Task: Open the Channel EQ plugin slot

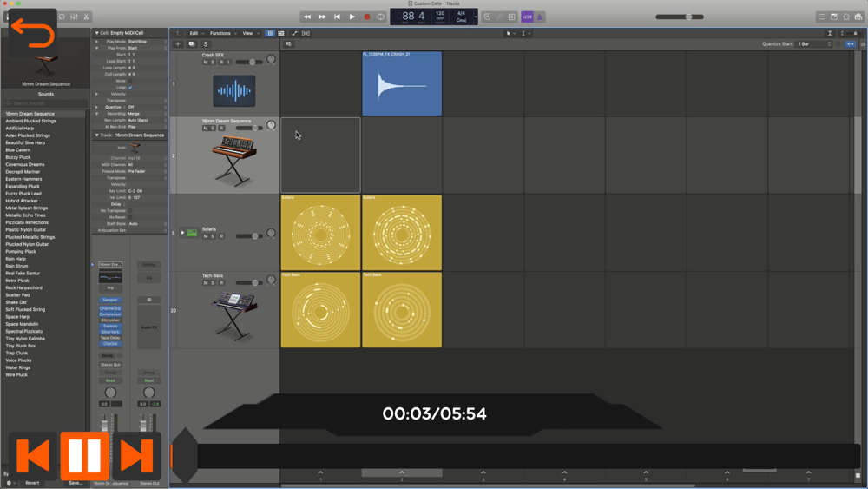Action: [110, 308]
